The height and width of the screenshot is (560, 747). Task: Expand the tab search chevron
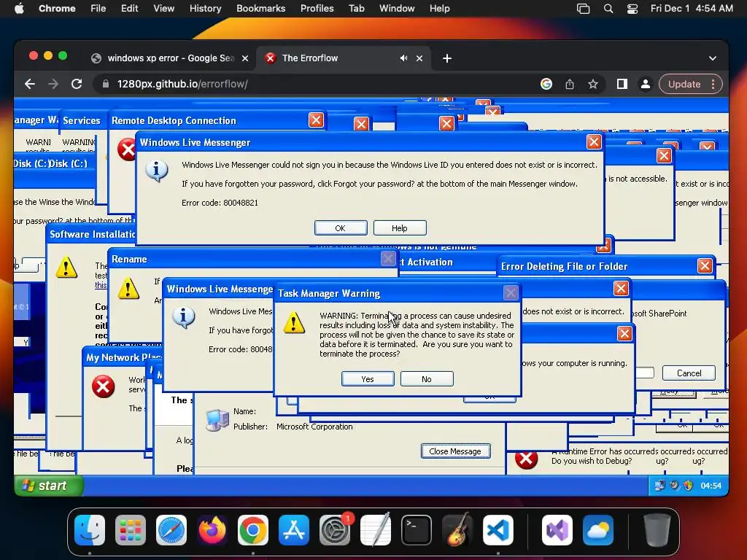pyautogui.click(x=712, y=58)
